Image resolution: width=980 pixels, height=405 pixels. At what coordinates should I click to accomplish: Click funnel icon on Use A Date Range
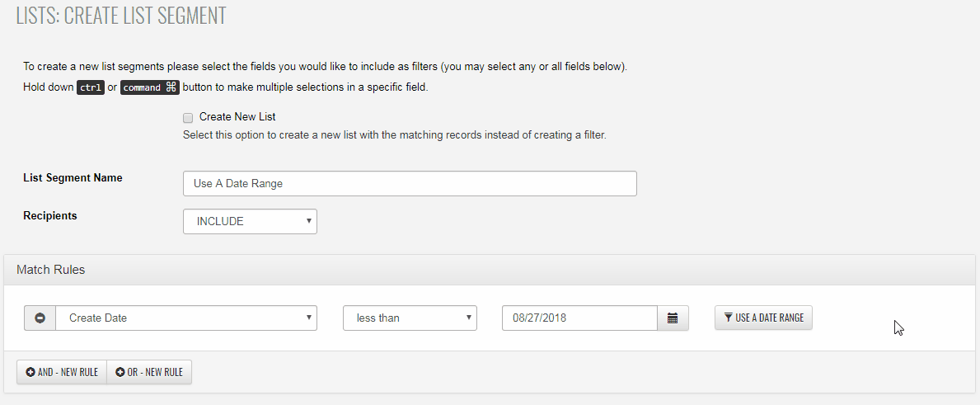728,318
